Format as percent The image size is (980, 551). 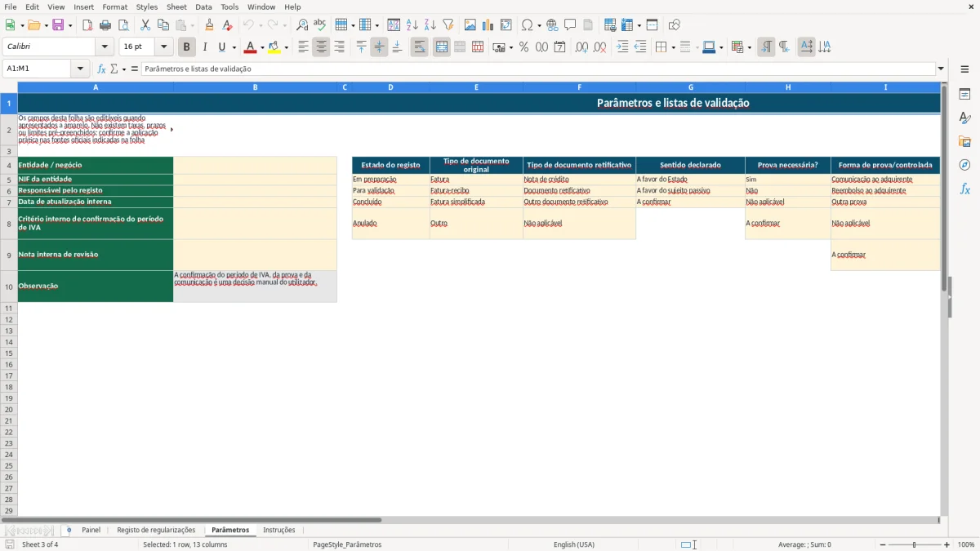pyautogui.click(x=523, y=47)
